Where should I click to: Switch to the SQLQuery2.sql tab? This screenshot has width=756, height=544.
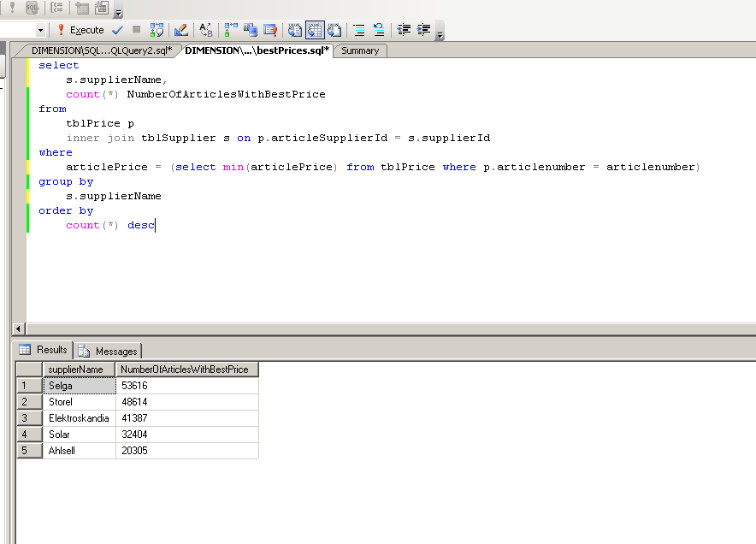click(x=102, y=50)
